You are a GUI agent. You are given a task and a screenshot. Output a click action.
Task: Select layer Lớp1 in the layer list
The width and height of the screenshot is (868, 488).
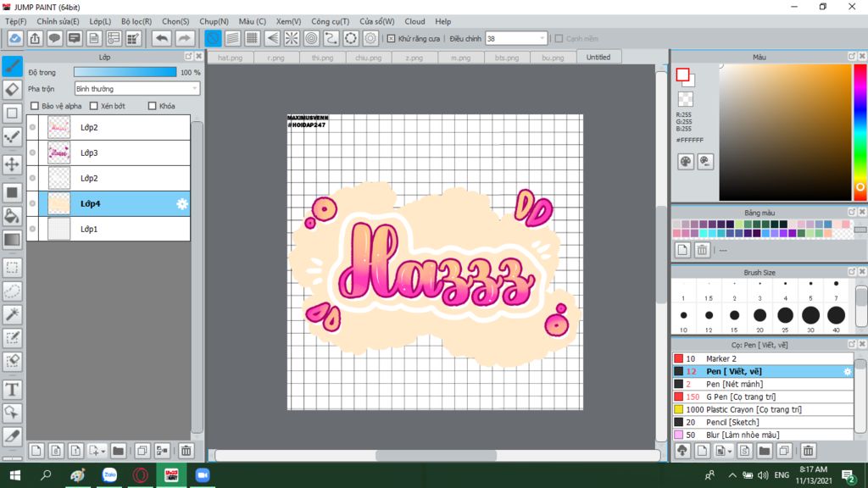coord(108,229)
